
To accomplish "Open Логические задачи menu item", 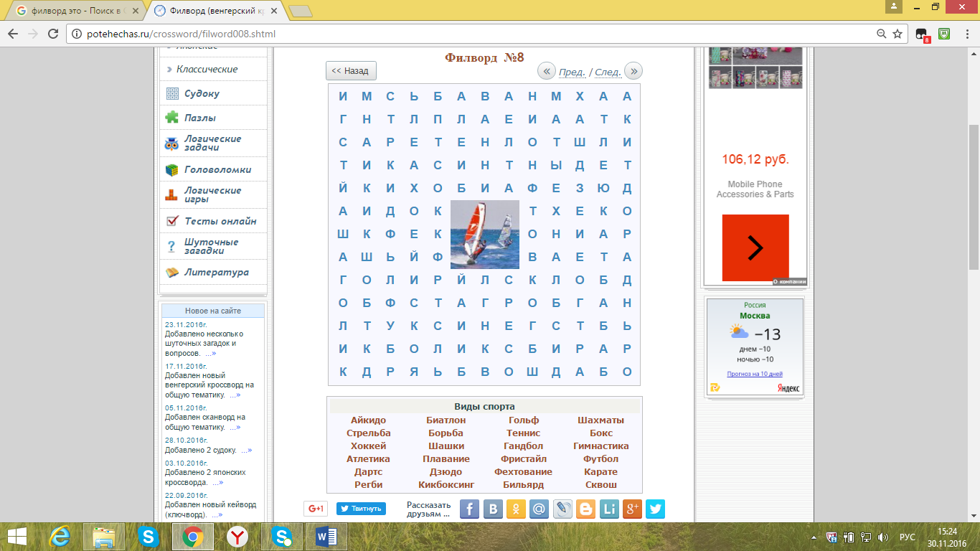I will tap(212, 143).
